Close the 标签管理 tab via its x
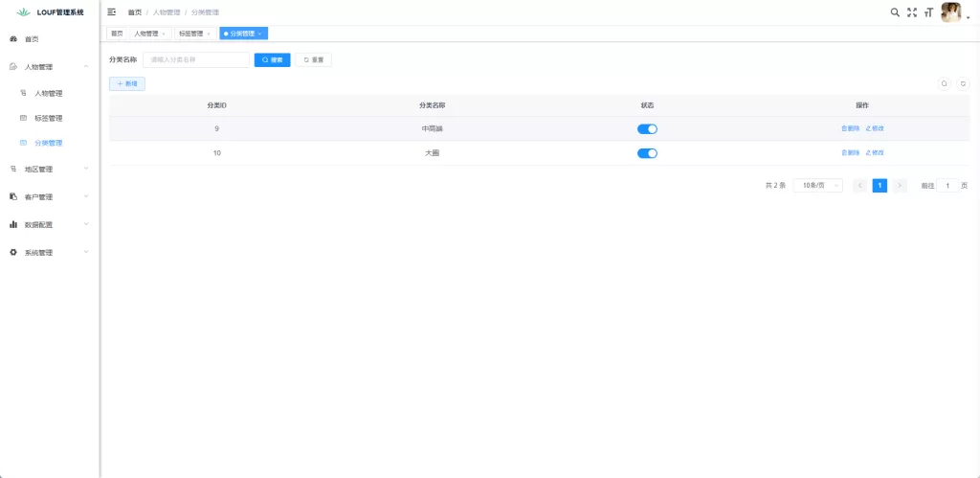 [x=209, y=34]
